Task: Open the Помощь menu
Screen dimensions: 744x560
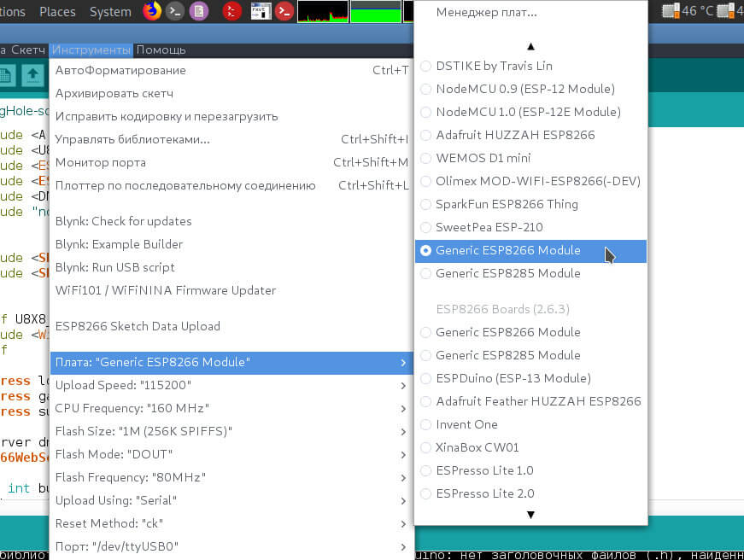Action: point(161,50)
